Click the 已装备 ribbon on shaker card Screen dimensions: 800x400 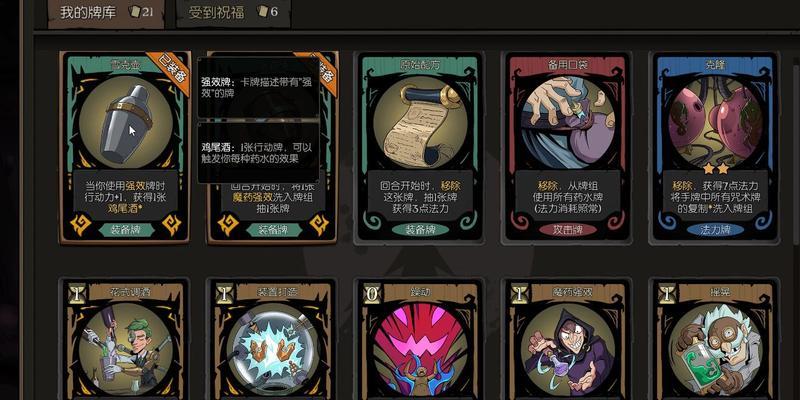pos(170,72)
